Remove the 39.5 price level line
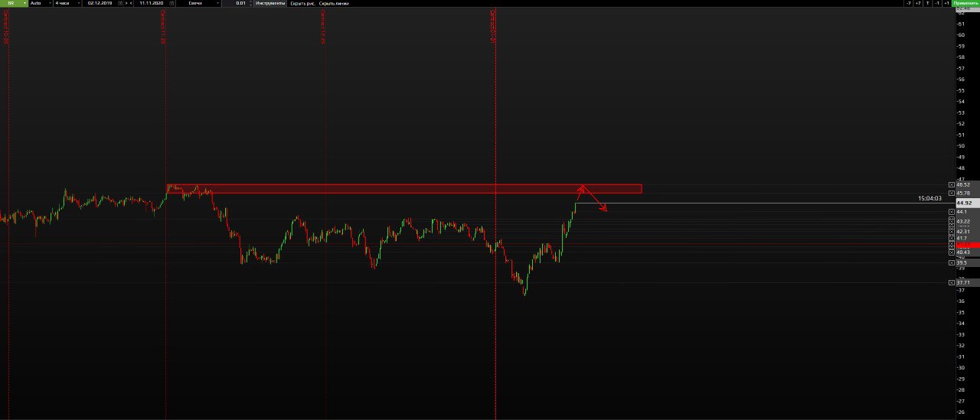 coord(952,262)
